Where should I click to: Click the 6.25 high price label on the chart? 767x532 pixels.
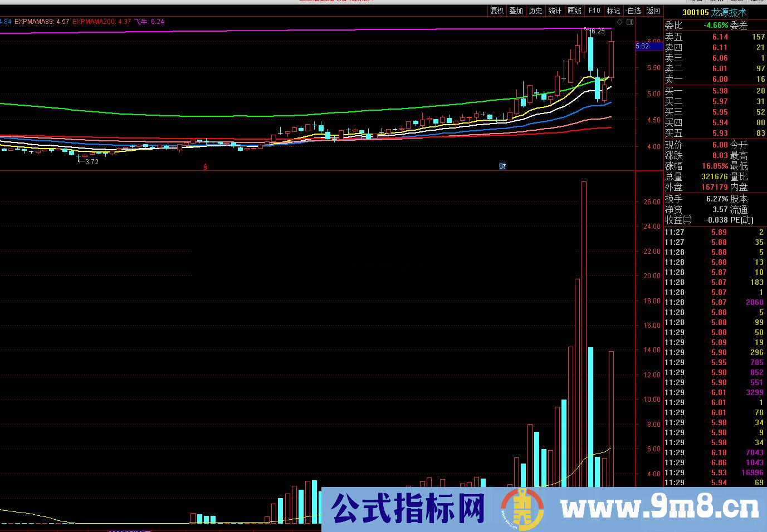pos(597,31)
